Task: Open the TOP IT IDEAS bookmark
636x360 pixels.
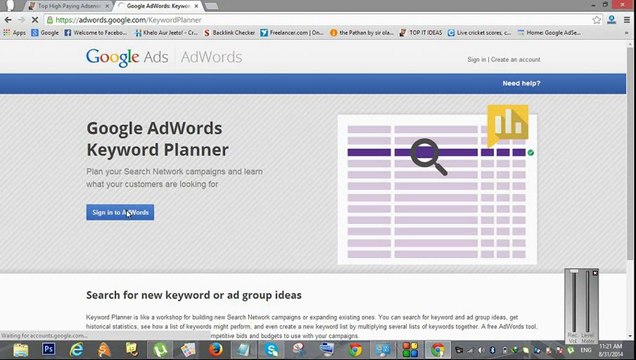Action: [421, 33]
